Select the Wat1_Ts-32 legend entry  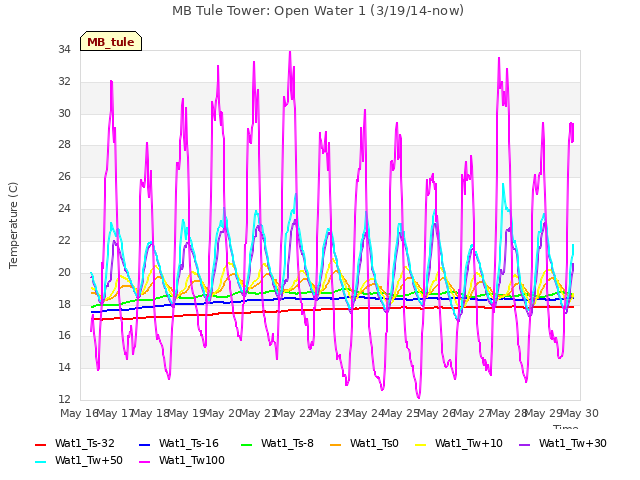coord(75,443)
